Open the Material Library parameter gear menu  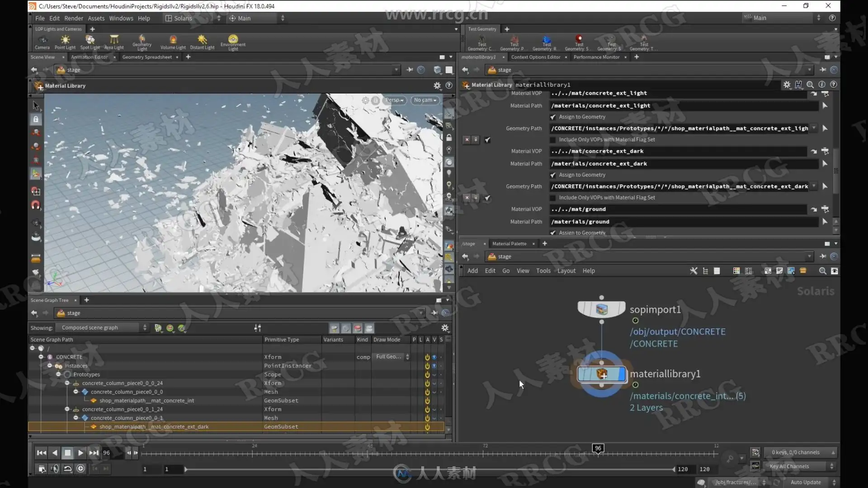pos(787,84)
